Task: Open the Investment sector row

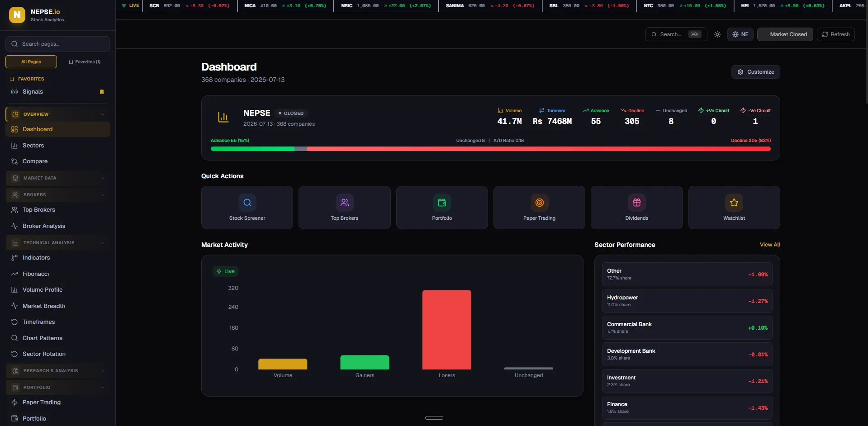Action: [687, 381]
